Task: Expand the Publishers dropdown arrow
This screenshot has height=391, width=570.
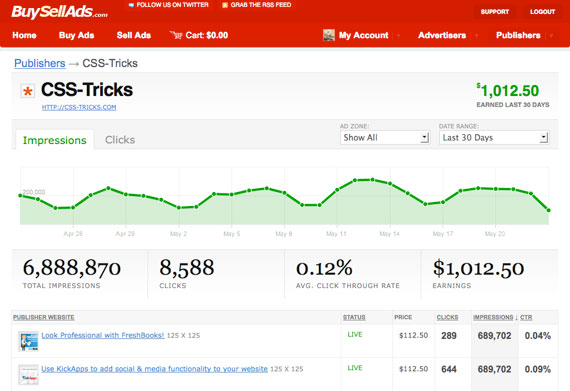Action: [x=551, y=36]
